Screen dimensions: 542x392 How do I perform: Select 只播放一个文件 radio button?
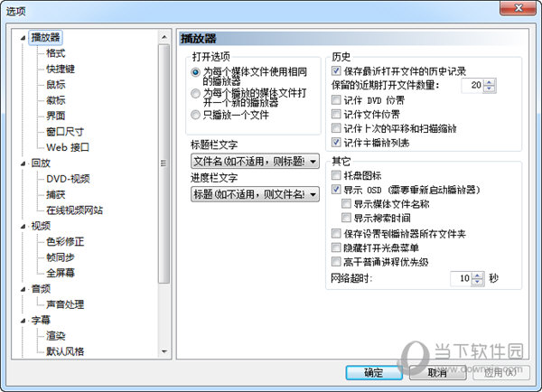[195, 116]
